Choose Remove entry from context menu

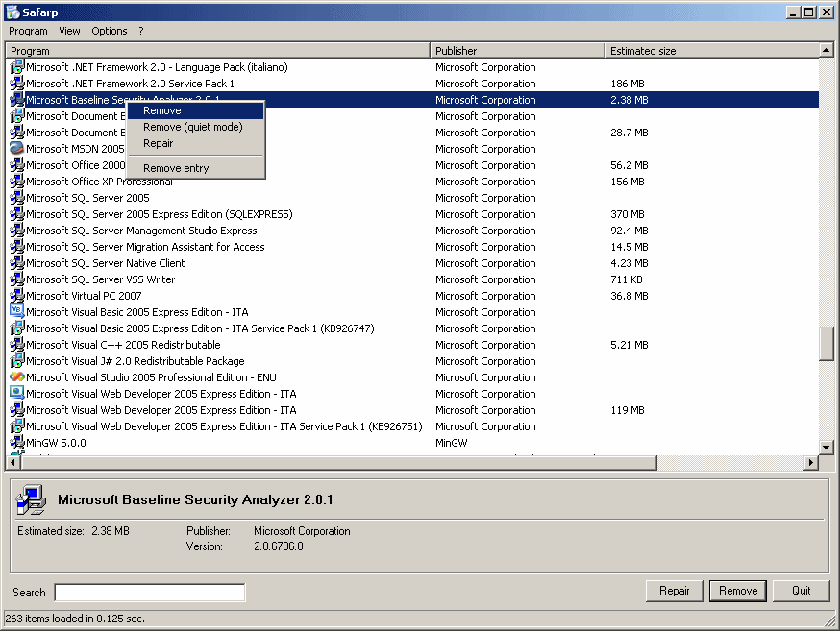point(195,168)
